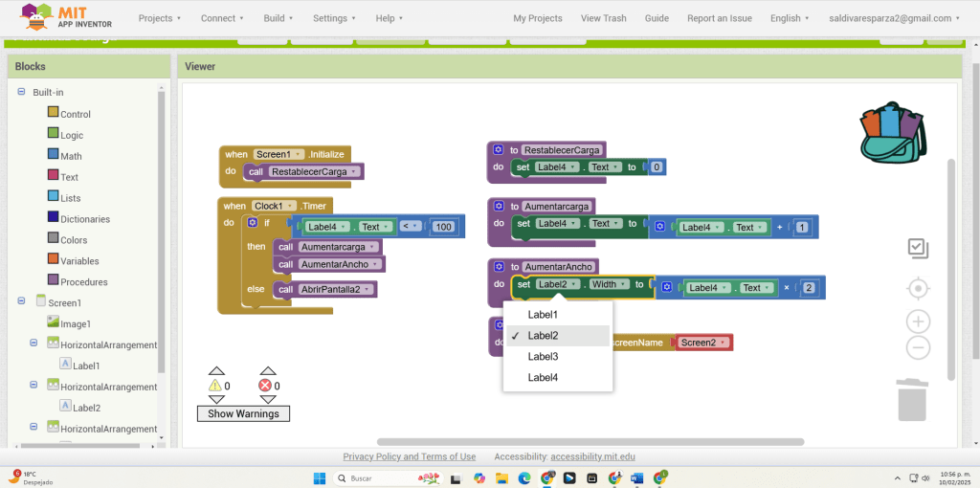The width and height of the screenshot is (980, 488).
Task: Open the Projects menu
Action: pos(160,18)
